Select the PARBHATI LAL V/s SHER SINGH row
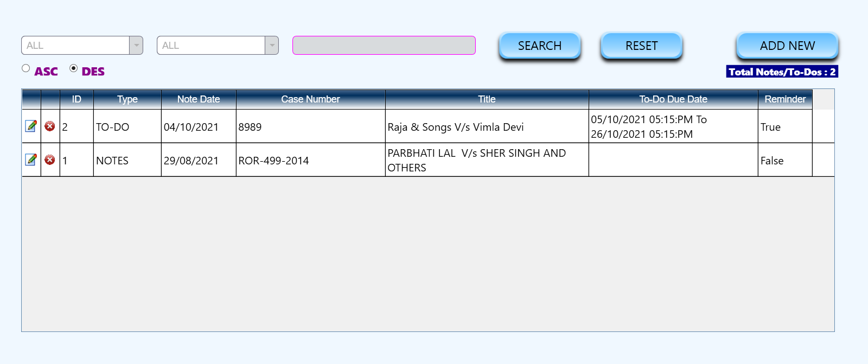Image resolution: width=868 pixels, height=364 pixels. (x=476, y=161)
